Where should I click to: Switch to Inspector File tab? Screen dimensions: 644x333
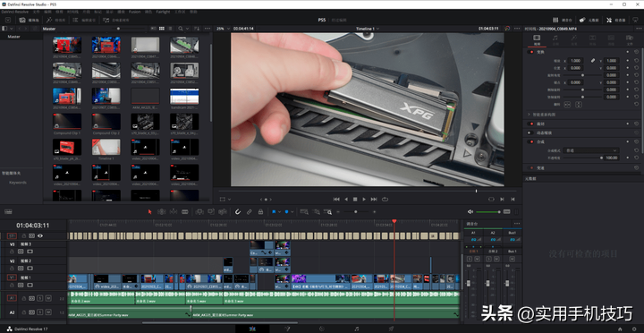click(x=630, y=40)
